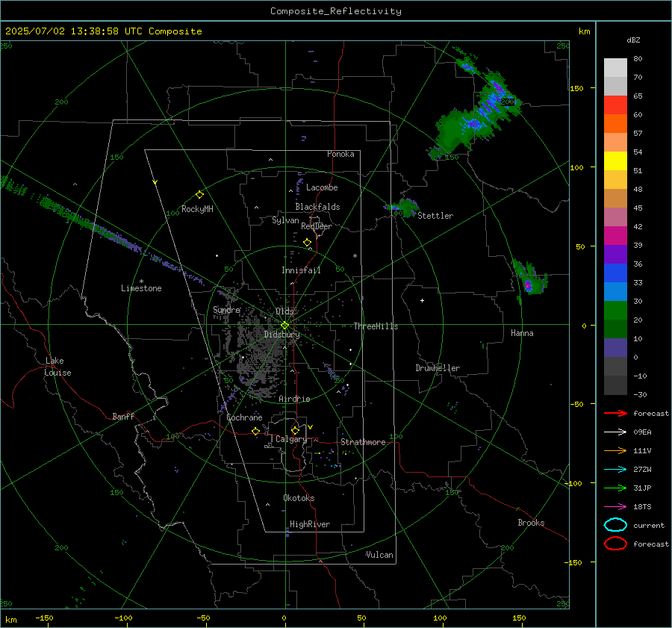Click the Composite_Reflectivity title text
This screenshot has height=628, width=672.
coord(335,11)
